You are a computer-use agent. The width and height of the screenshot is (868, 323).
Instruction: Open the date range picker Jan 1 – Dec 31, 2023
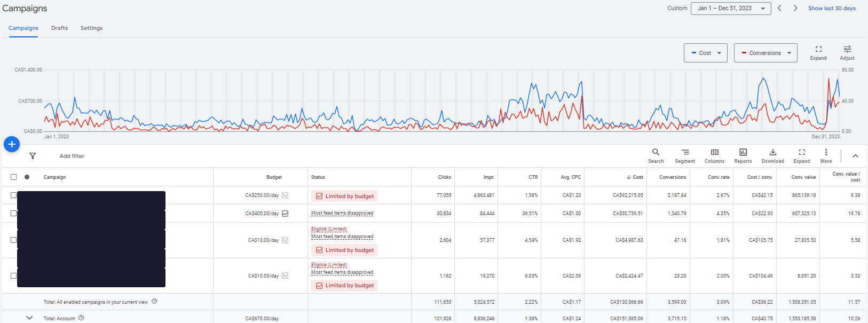pos(731,8)
